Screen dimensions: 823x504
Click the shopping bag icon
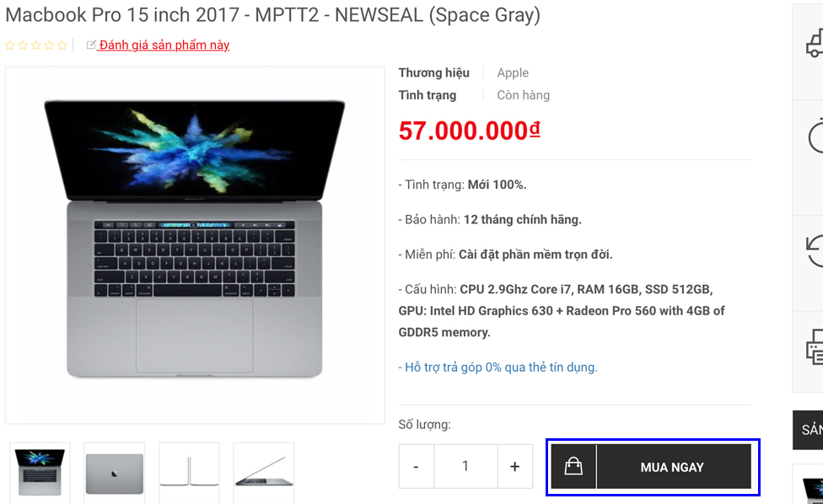point(573,467)
